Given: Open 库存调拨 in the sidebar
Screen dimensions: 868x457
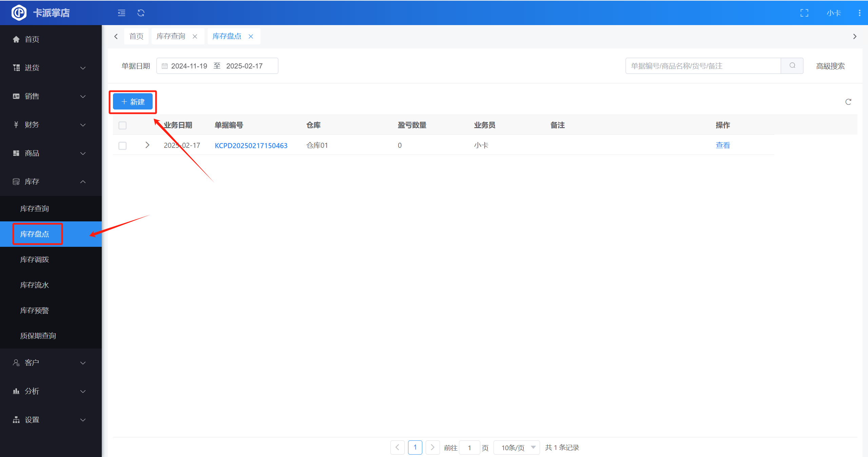Looking at the screenshot, I should tap(35, 260).
